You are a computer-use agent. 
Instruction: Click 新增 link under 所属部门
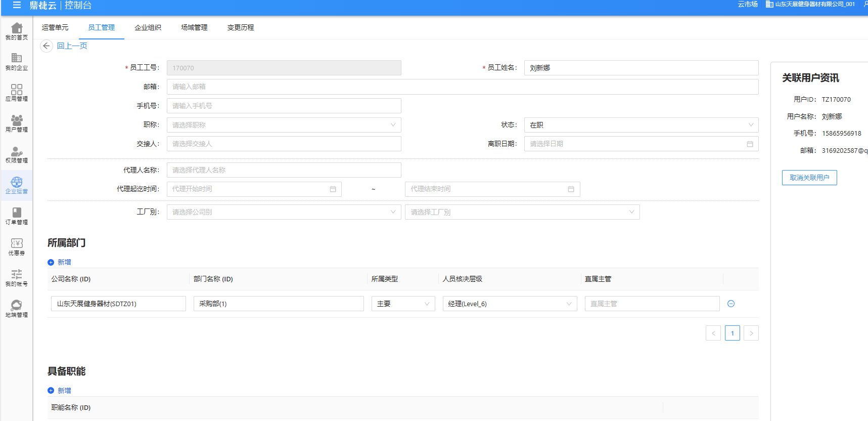pyautogui.click(x=64, y=262)
